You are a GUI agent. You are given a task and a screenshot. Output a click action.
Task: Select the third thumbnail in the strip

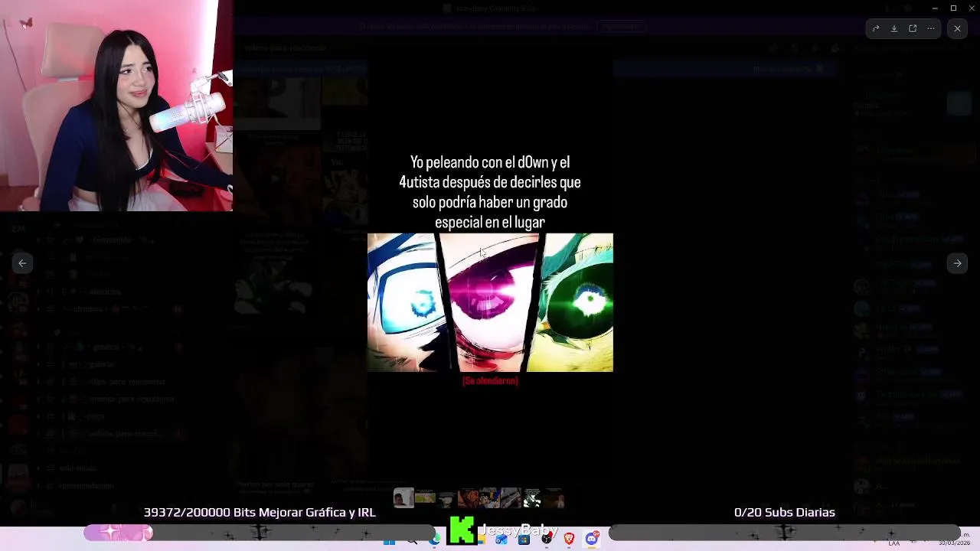click(446, 498)
